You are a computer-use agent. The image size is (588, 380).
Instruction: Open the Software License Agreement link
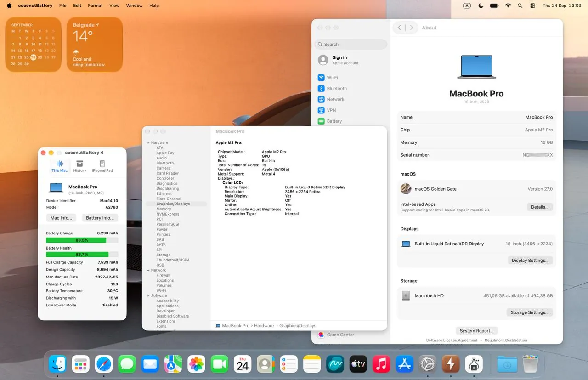tap(452, 340)
